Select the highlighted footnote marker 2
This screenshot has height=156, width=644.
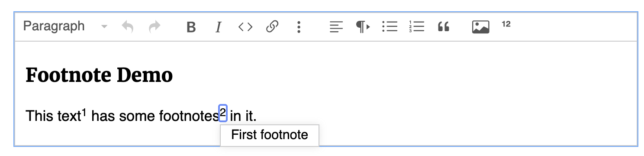point(223,113)
